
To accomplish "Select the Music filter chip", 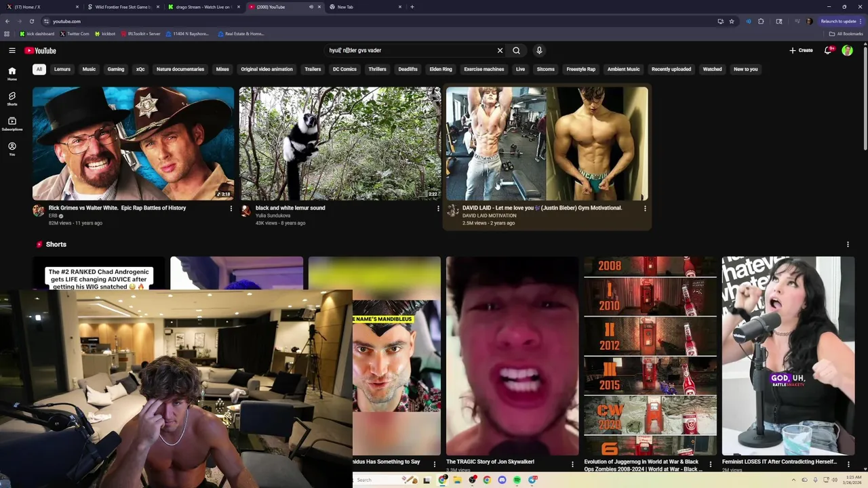I will coord(89,69).
